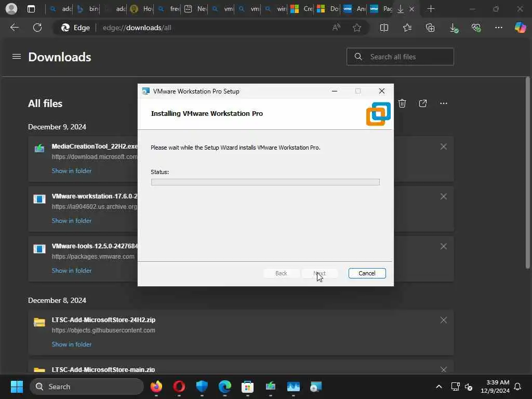Show LTSC-Add-MicrosoftStore-24H2.zip in folder
Screen dimensions: 532x399
point(72,344)
